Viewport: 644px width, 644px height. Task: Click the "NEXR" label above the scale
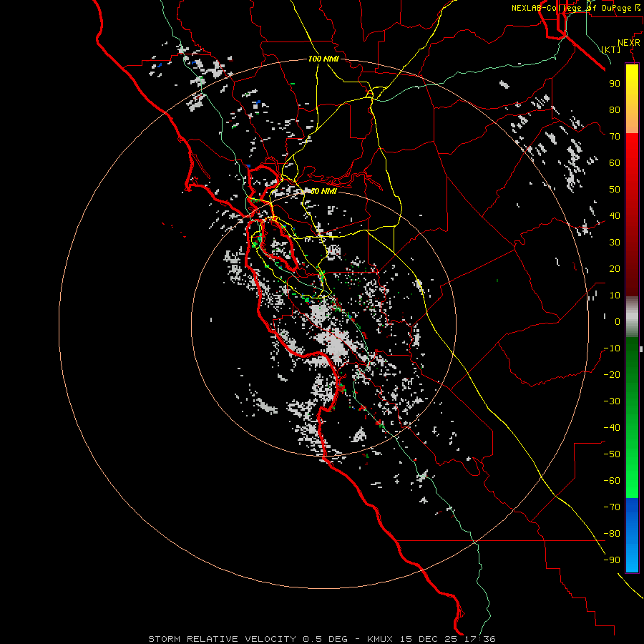(628, 43)
